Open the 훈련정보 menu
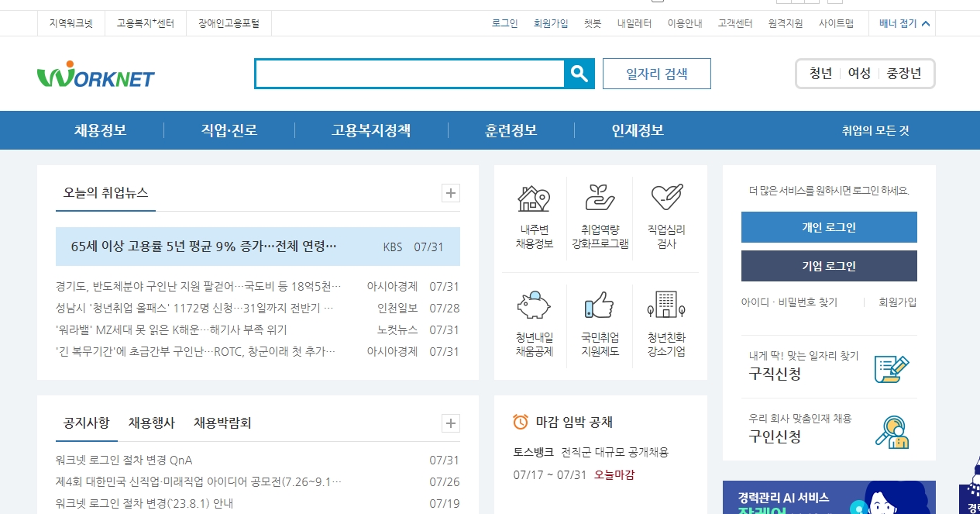Image resolution: width=980 pixels, height=514 pixels. click(511, 130)
